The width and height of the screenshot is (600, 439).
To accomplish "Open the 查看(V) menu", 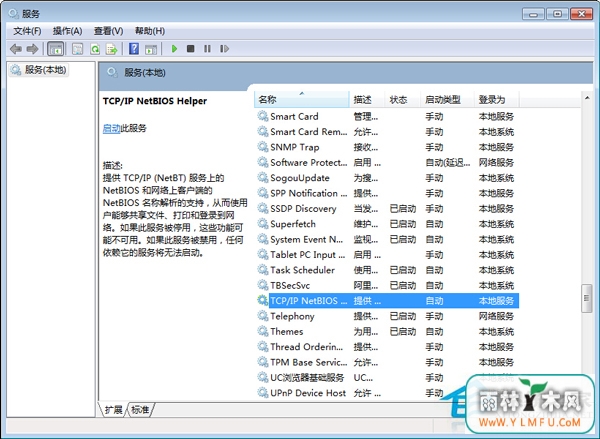I will (x=109, y=31).
